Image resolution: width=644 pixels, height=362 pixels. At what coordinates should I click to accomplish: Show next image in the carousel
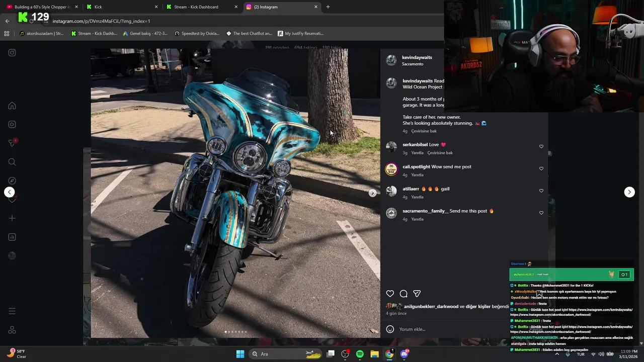(x=372, y=193)
